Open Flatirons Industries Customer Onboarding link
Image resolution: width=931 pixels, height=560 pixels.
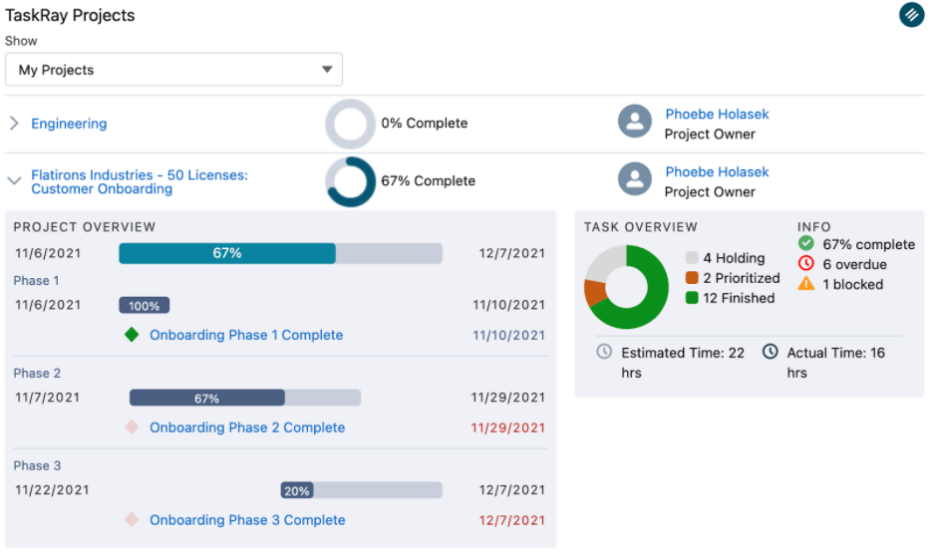(x=140, y=181)
